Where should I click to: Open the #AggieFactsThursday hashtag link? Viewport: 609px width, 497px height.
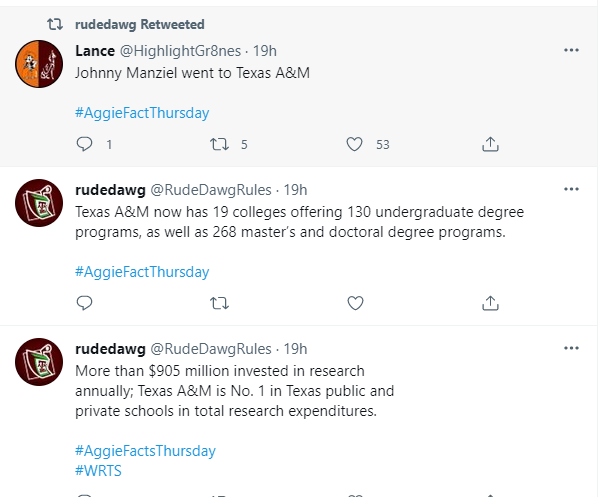click(145, 451)
